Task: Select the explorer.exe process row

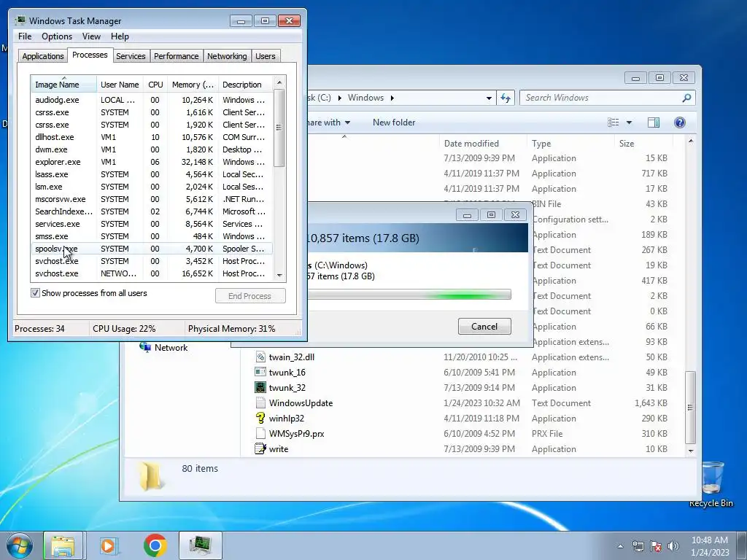Action: pyautogui.click(x=152, y=162)
